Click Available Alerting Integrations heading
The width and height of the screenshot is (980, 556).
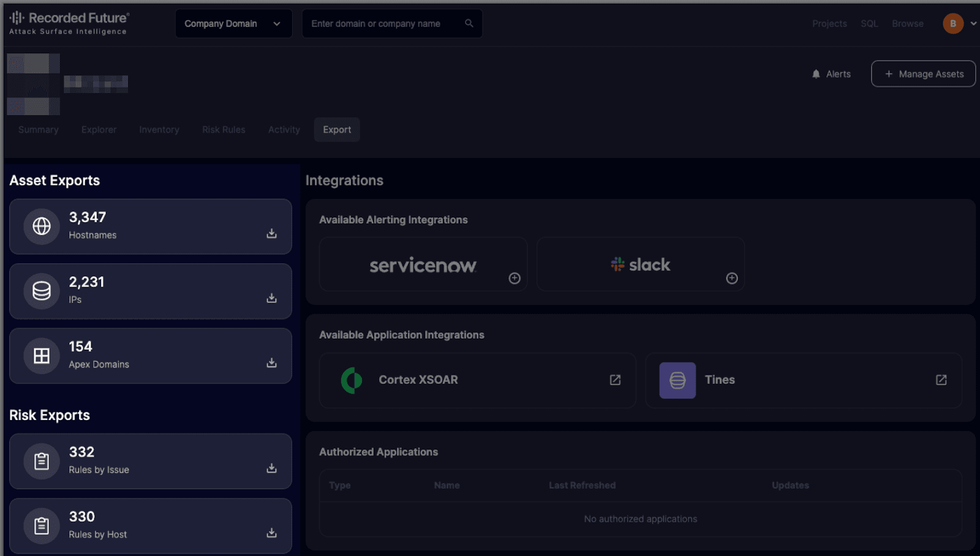click(x=393, y=220)
